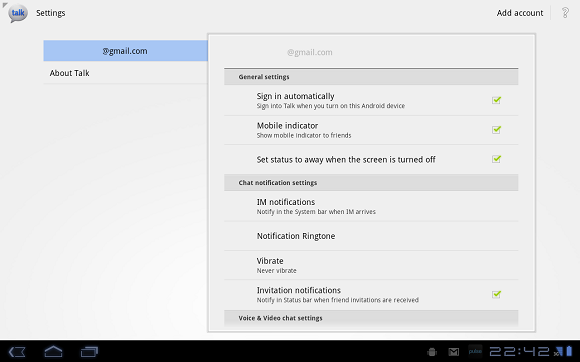The height and width of the screenshot is (362, 580).
Task: Tap the Pulse notification icon
Action: pos(475,351)
